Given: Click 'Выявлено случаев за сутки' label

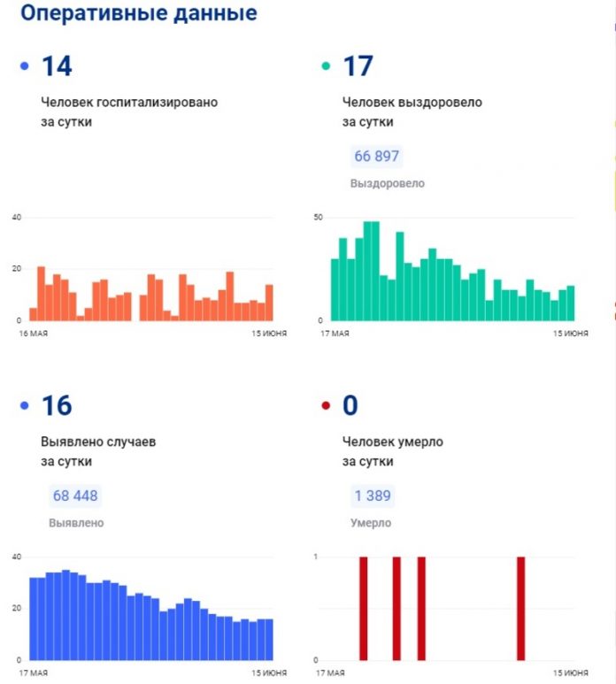Looking at the screenshot, I should pyautogui.click(x=98, y=451).
